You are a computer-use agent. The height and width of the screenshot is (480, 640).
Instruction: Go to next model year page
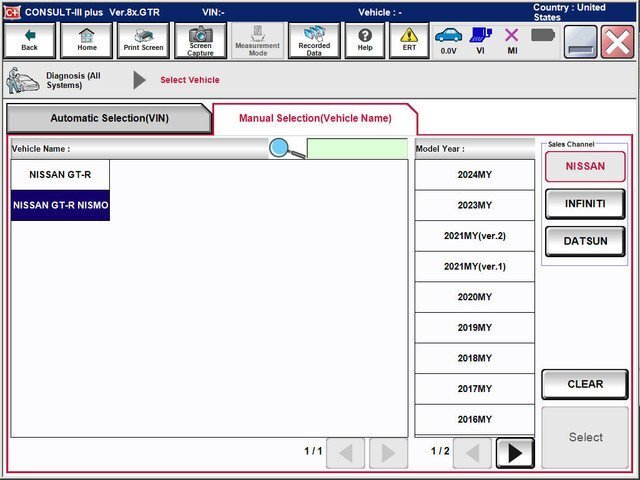515,453
